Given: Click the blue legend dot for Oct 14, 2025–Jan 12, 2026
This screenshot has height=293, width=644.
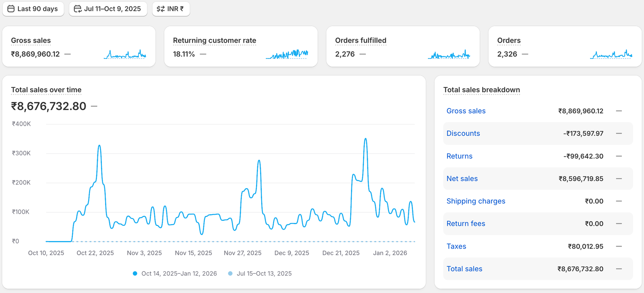Looking at the screenshot, I should point(135,274).
